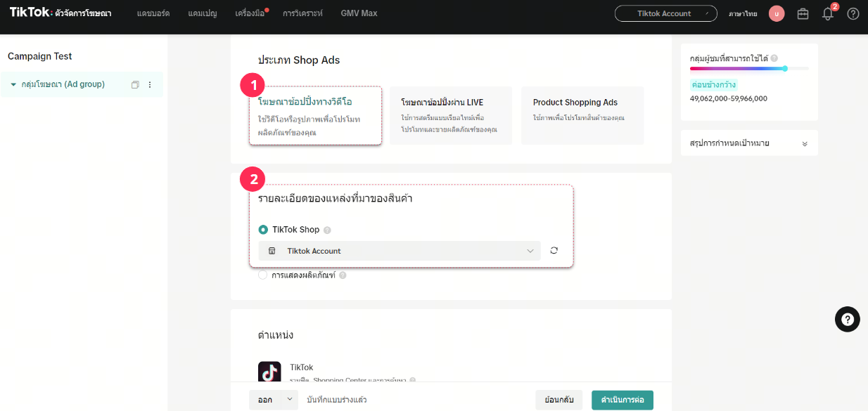Viewport: 868px width, 411px height.
Task: Click the info icon next to การแสดงผลิตภัณฑ์
Action: (343, 275)
